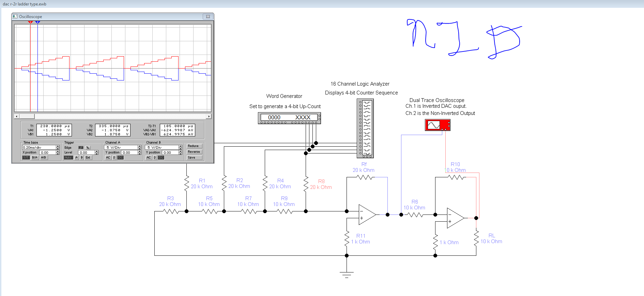Select resistor R9 zigzag symbol

[285, 211]
